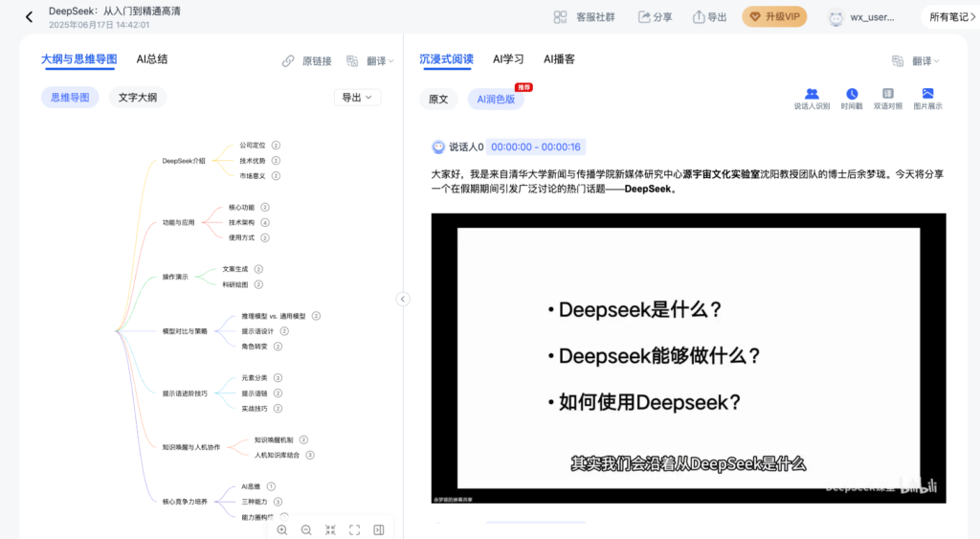Screen dimensions: 980x539
Task: Open the wx_user account avatar
Action: tap(835, 17)
